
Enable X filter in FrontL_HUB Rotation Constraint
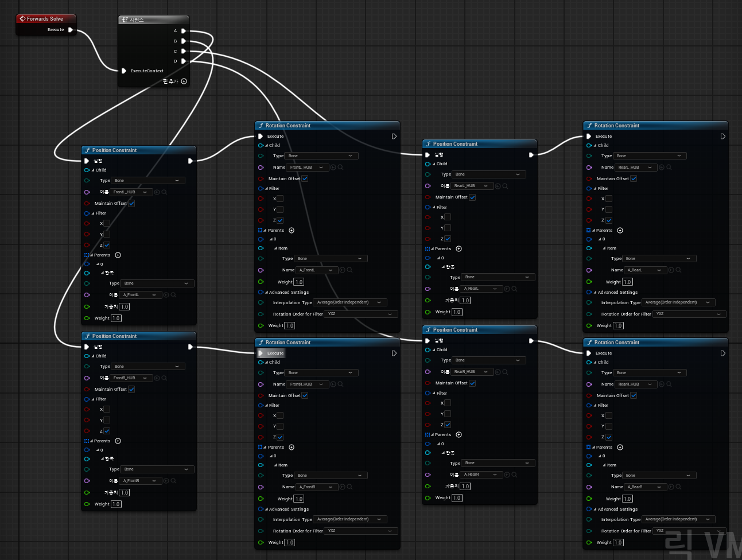tap(280, 199)
